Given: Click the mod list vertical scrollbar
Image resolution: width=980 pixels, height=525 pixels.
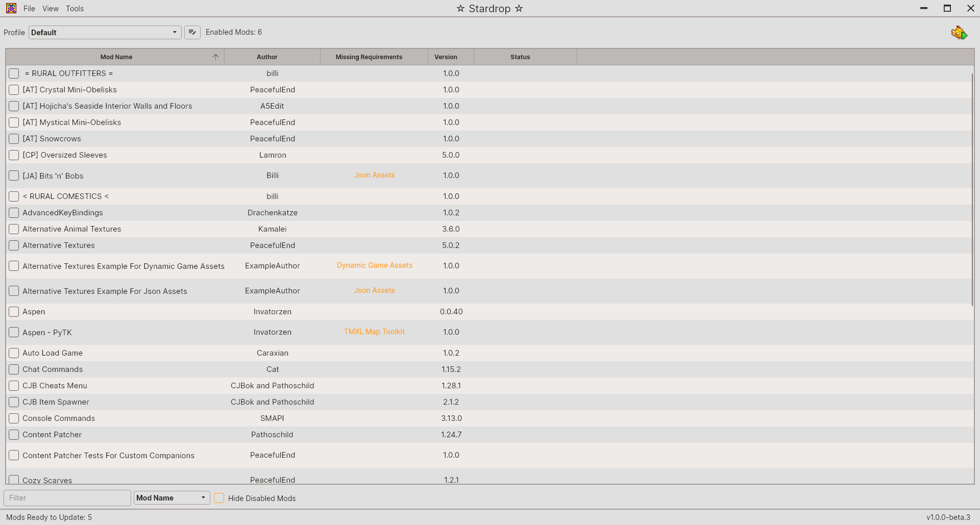Looking at the screenshot, I should (x=972, y=189).
